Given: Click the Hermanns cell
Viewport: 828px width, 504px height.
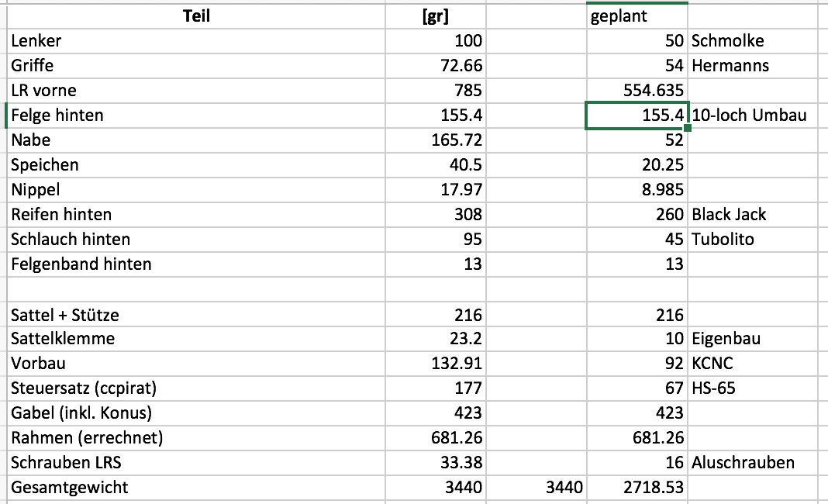Looking at the screenshot, I should tap(753, 65).
